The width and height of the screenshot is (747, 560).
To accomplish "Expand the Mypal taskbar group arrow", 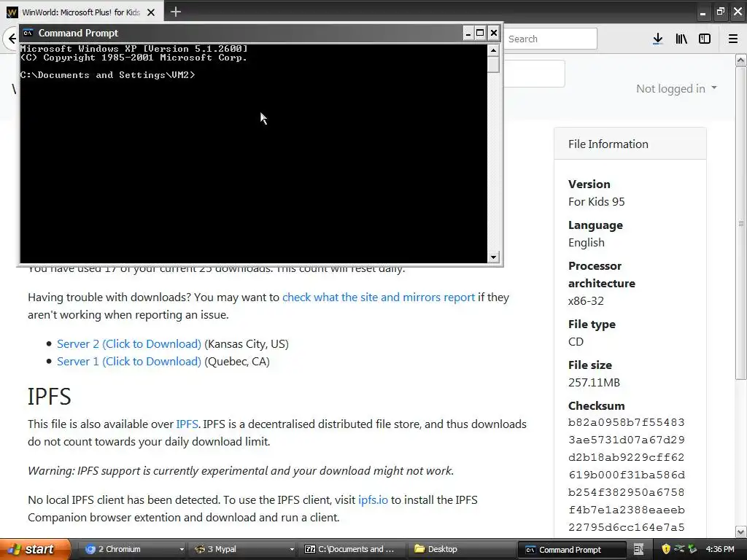I will (292, 550).
